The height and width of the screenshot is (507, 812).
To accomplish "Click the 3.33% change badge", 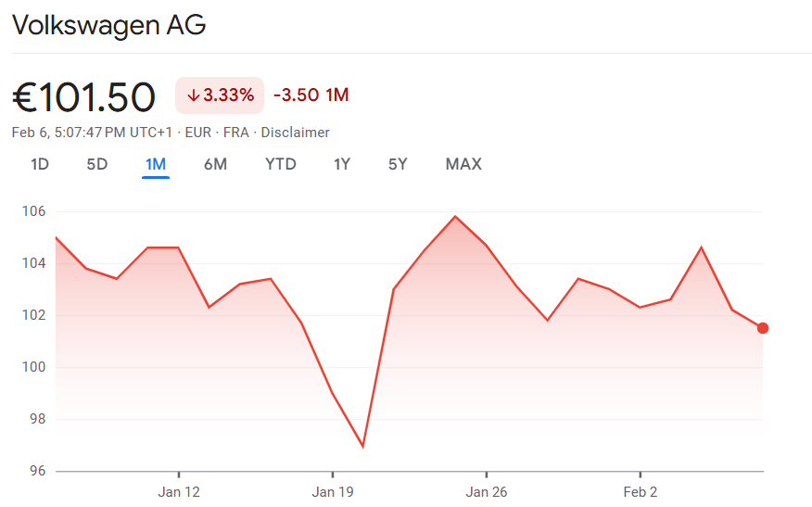I will [220, 95].
